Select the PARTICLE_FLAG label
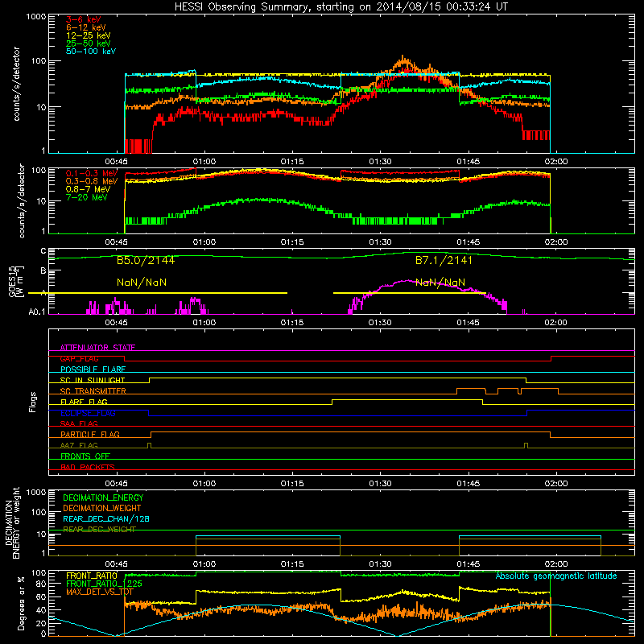This screenshot has width=644, height=644. pyautogui.click(x=90, y=434)
